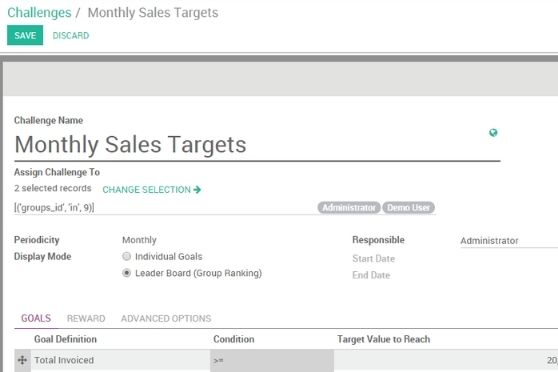
Task: Click the drag handle beside Total Invoiced
Action: pos(22,360)
